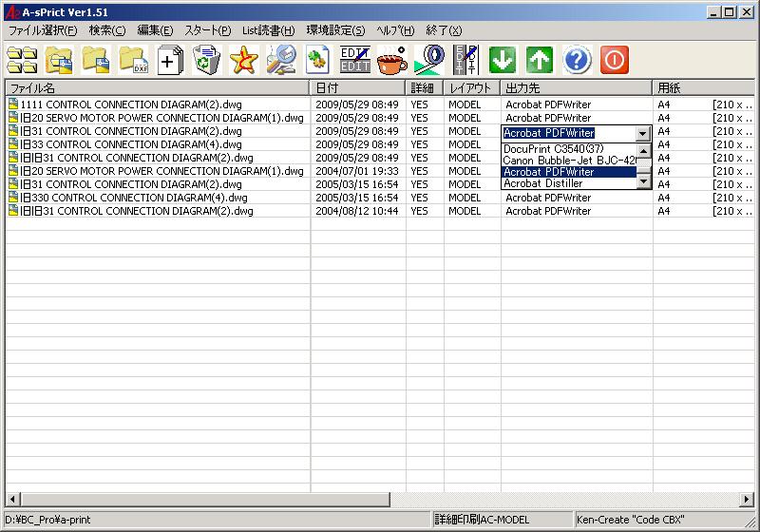Open the ファイル選択(F) menu
Image resolution: width=760 pixels, height=532 pixels.
43,30
